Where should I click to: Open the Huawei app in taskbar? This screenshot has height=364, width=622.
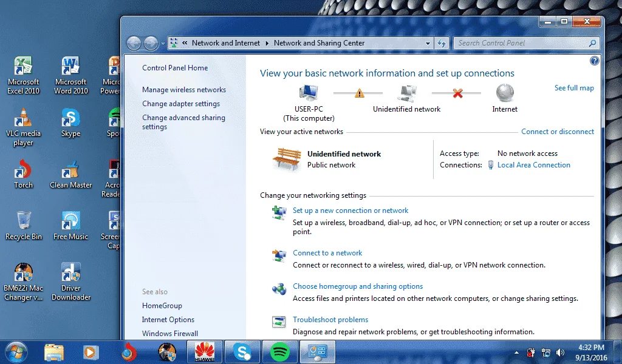pos(204,352)
